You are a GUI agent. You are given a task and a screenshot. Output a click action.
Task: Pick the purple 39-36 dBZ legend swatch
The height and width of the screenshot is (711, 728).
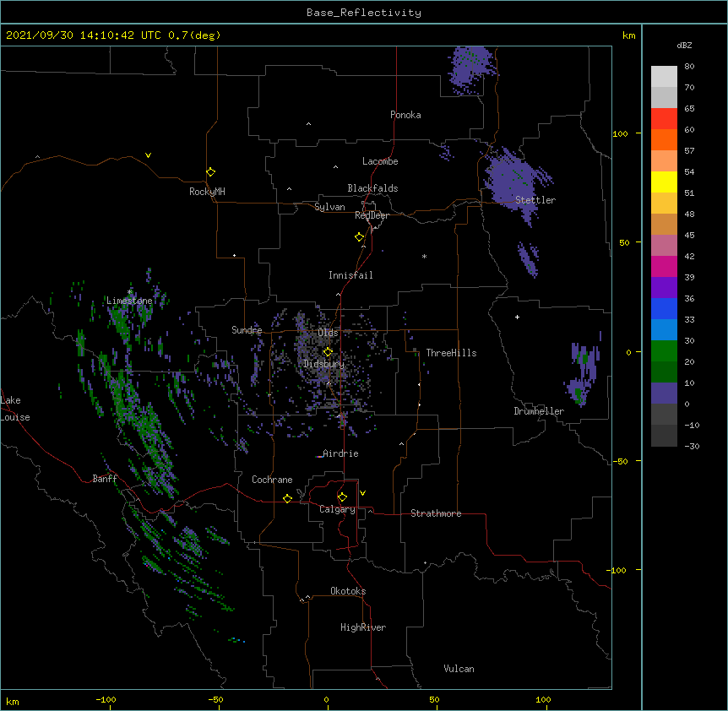[664, 288]
